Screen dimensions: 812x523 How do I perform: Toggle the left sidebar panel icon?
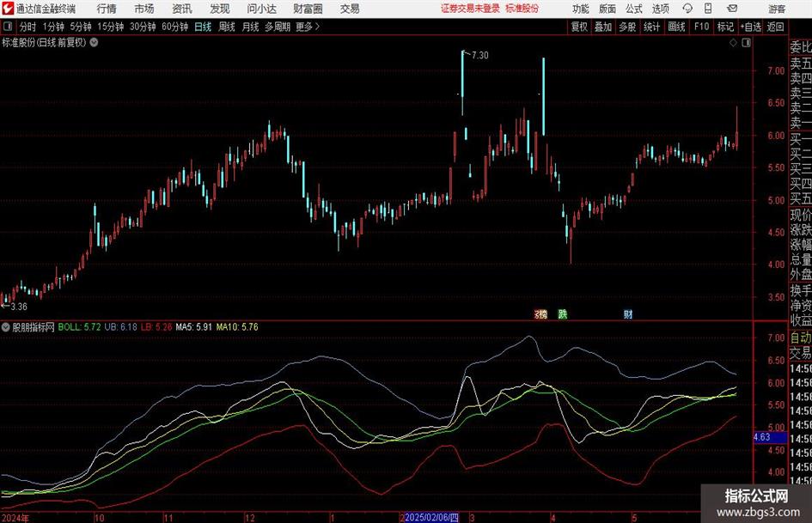(x=7, y=27)
